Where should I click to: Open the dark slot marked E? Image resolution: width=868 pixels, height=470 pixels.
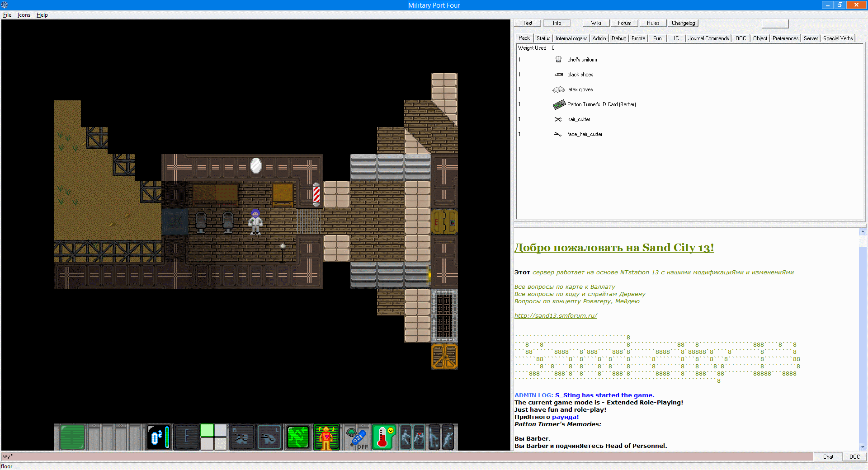pyautogui.click(x=186, y=437)
